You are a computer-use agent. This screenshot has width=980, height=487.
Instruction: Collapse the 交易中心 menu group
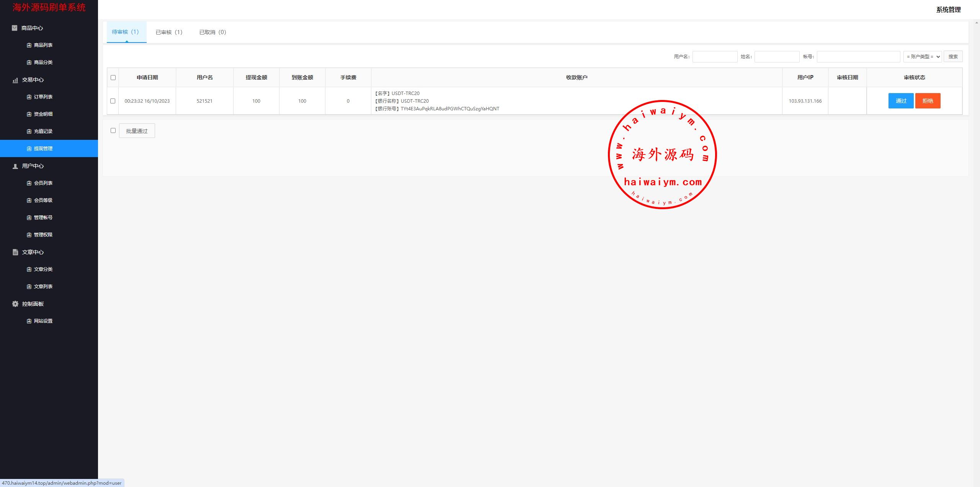tap(33, 80)
